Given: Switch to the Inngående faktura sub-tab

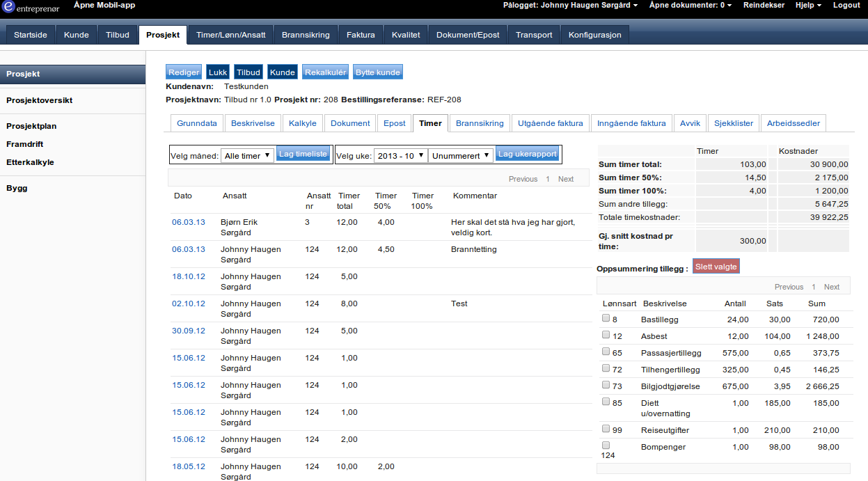Looking at the screenshot, I should 632,123.
